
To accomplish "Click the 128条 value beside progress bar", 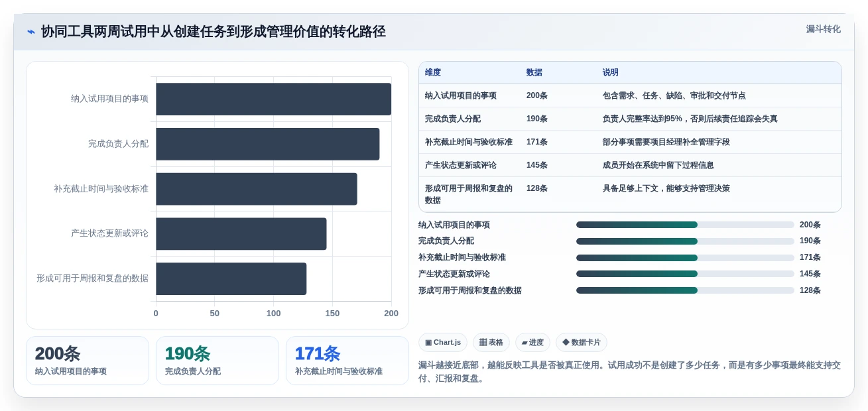I will coord(810,290).
